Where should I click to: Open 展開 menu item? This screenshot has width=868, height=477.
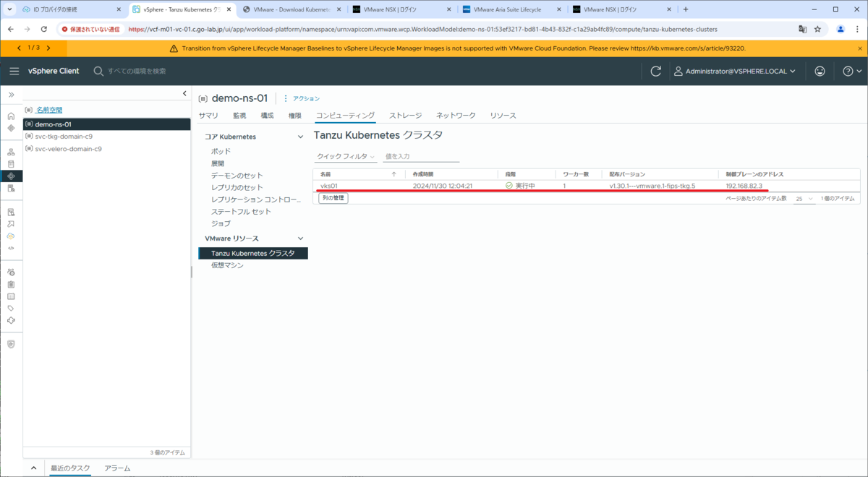pyautogui.click(x=218, y=163)
